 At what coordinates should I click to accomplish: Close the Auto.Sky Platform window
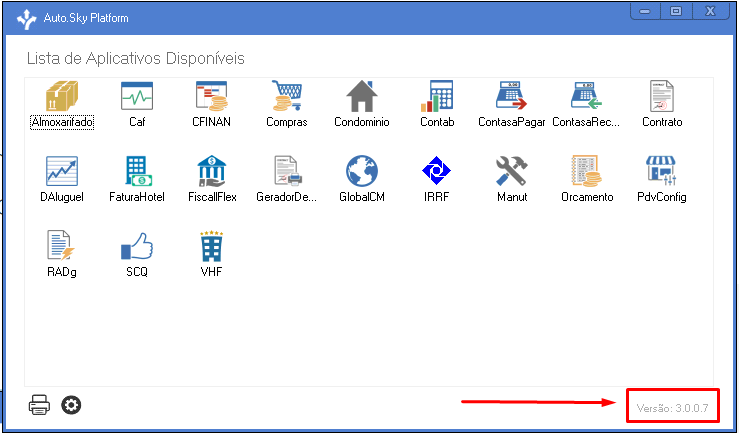(710, 11)
